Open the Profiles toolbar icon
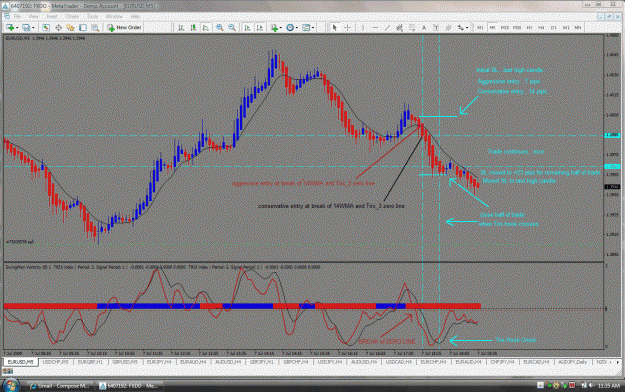The image size is (625, 392). (x=26, y=28)
